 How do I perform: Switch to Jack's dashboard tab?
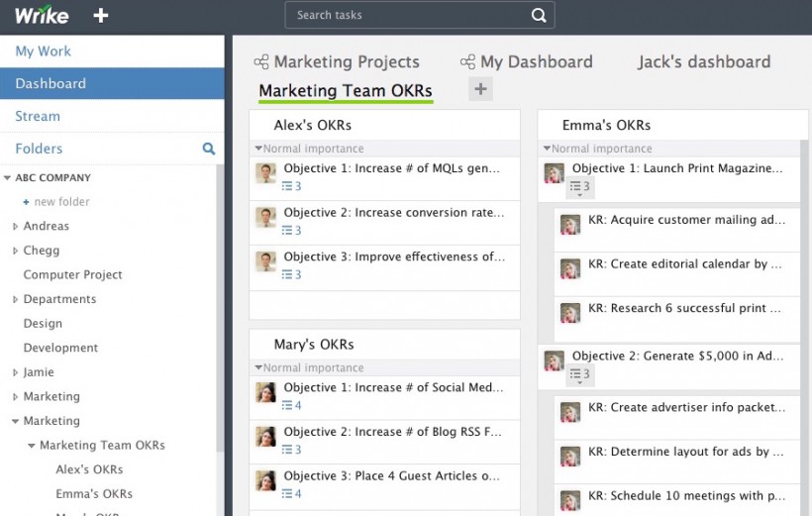pyautogui.click(x=704, y=61)
